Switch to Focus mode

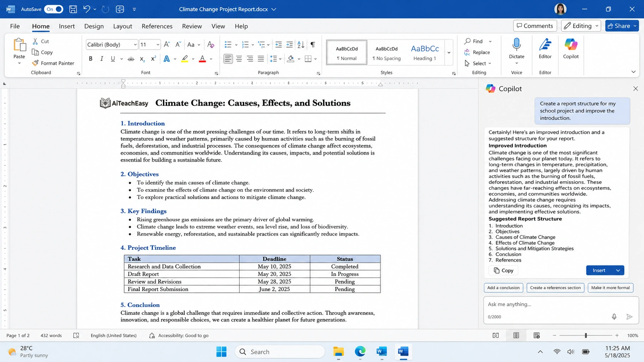pos(496,335)
